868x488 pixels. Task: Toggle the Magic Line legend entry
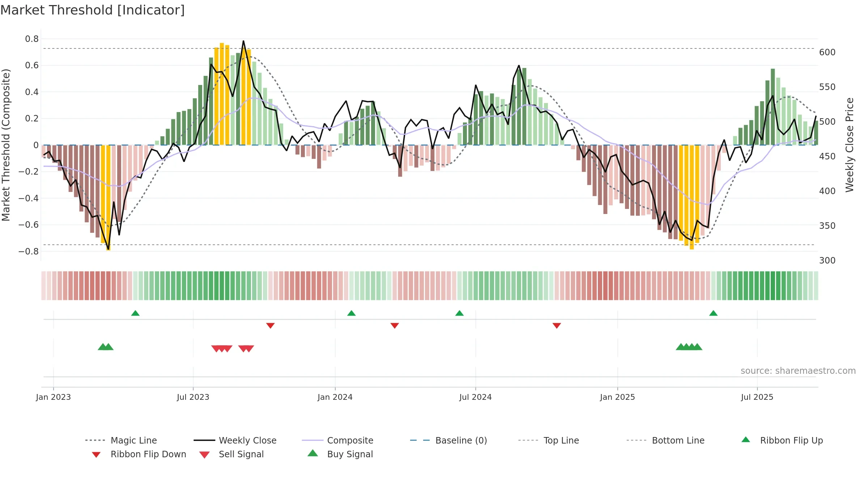point(121,440)
